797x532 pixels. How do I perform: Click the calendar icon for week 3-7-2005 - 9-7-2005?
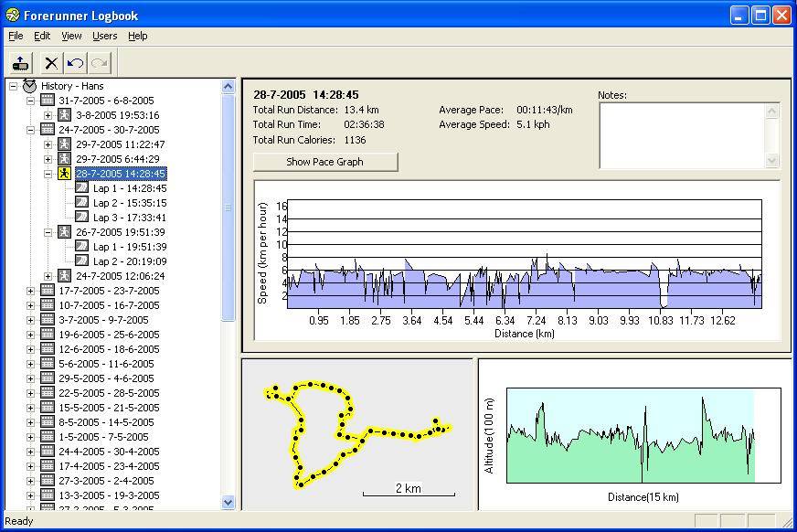point(48,320)
